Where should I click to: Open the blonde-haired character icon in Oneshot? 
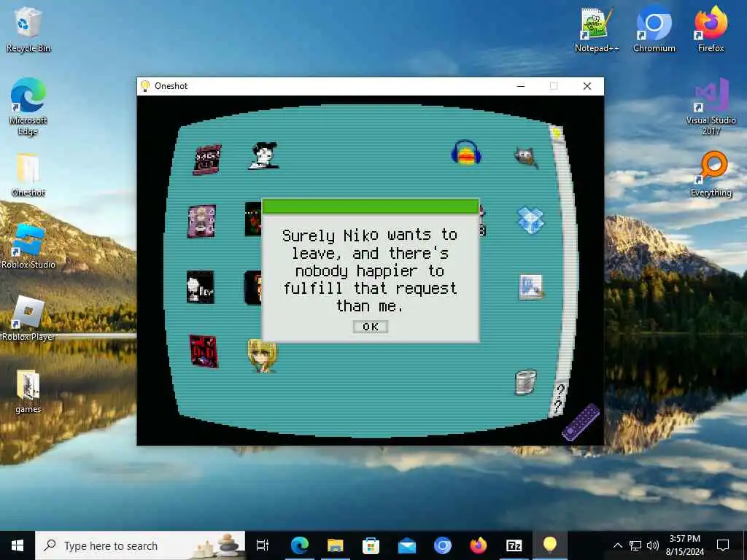(x=262, y=355)
